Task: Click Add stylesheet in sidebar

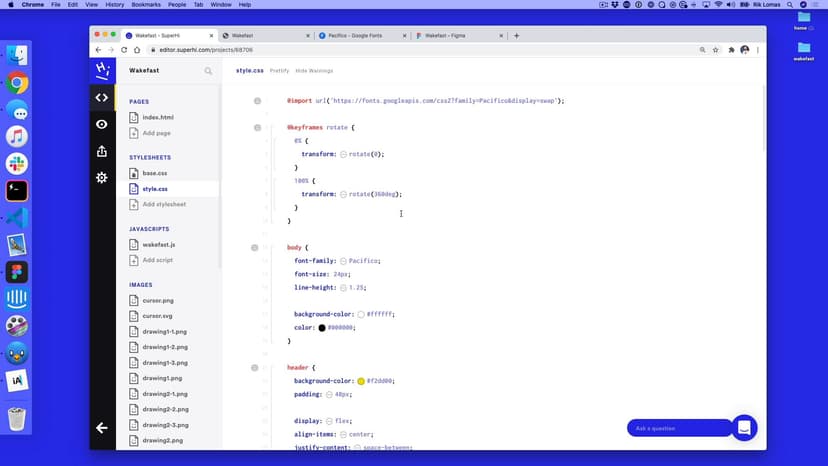Action: [164, 204]
